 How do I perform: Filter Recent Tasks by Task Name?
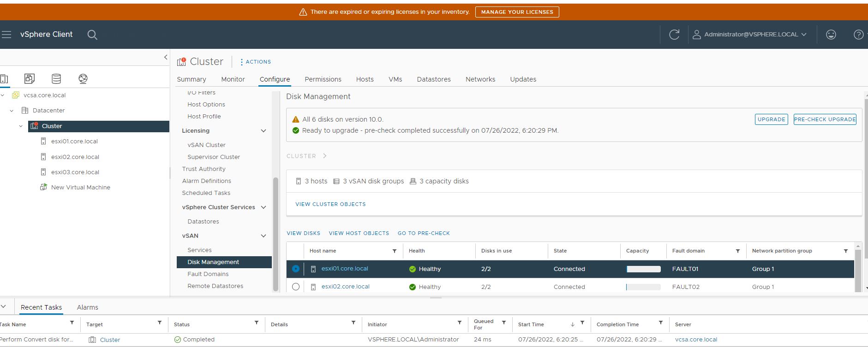point(72,323)
